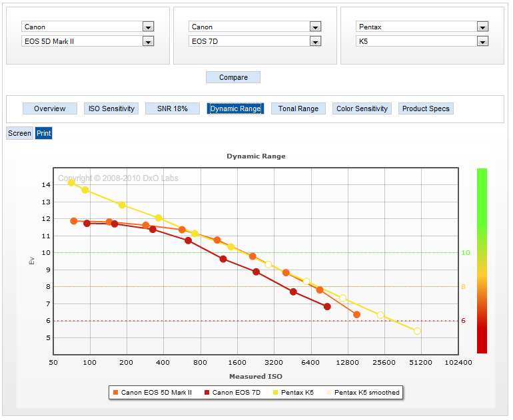Click the Pentax brand combo box field
The image size is (513, 420).
422,27
